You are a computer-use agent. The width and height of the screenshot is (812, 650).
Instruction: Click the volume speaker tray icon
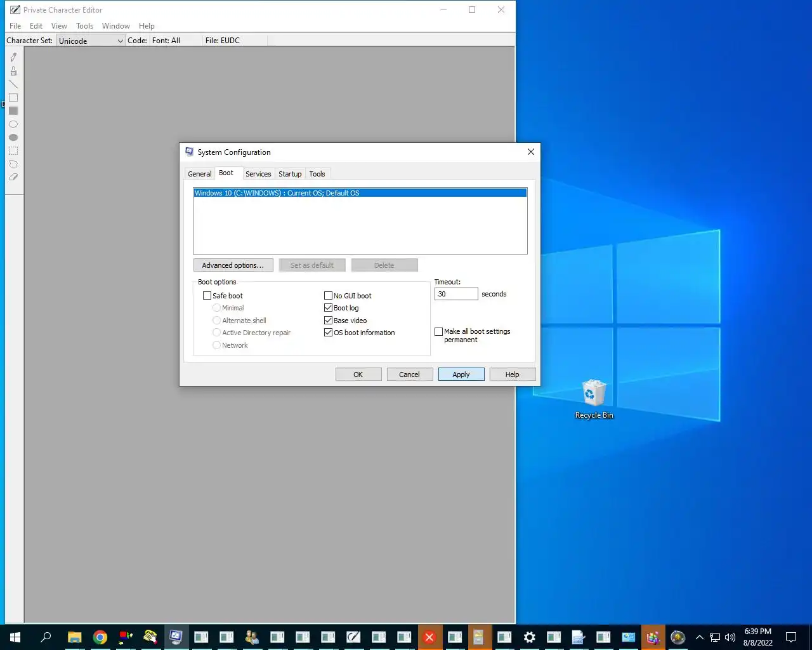tap(730, 637)
